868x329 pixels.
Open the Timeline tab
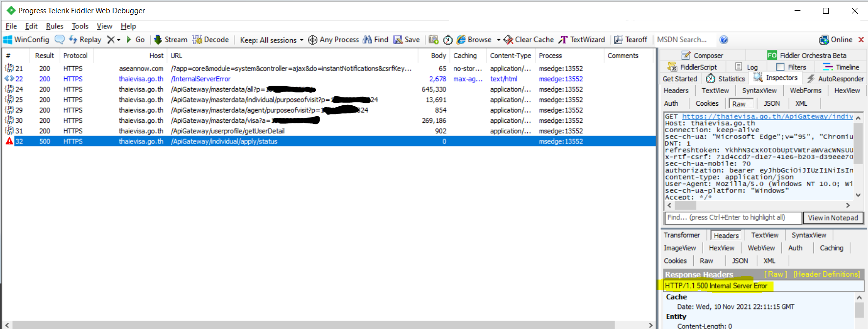[841, 68]
